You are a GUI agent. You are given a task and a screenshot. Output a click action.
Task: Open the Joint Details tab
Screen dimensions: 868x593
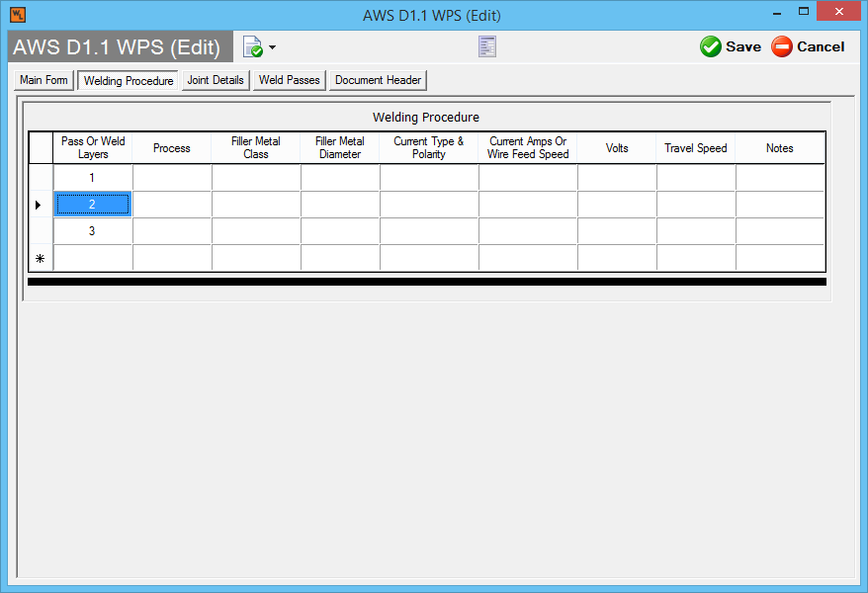point(216,80)
